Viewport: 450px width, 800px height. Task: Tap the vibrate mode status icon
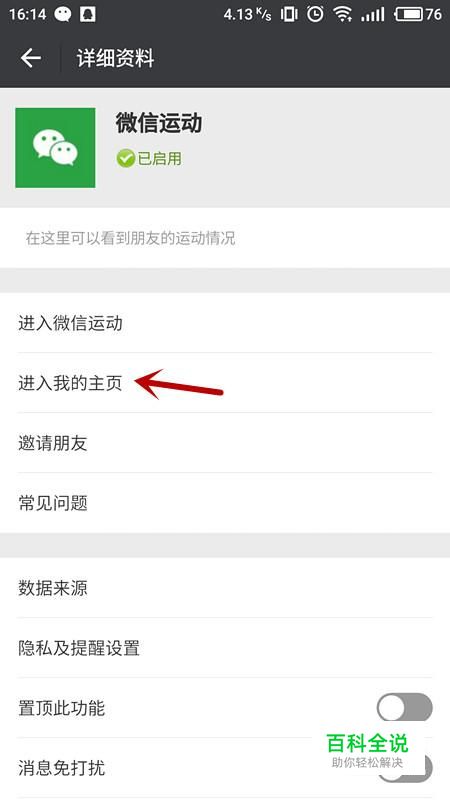tap(289, 14)
